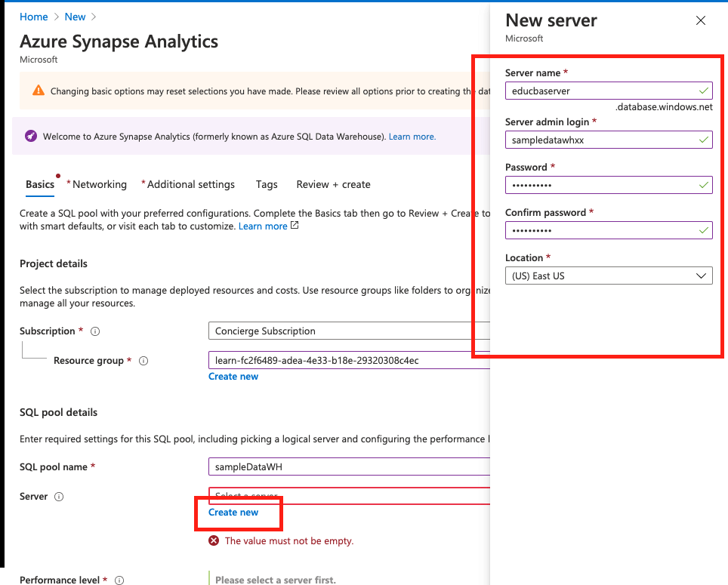The image size is (728, 585).
Task: Click the SQL pool name field sampleDataWH
Action: [349, 466]
